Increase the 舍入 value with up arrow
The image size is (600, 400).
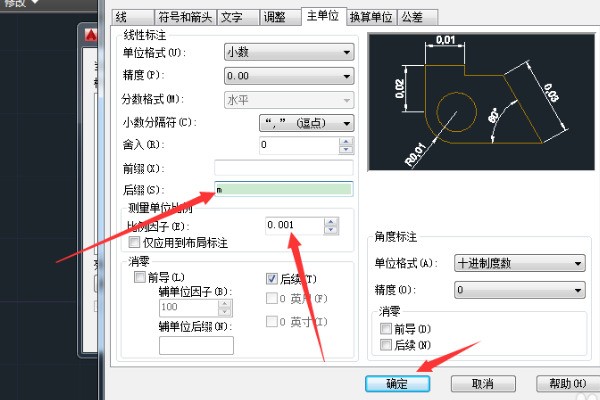tap(346, 141)
